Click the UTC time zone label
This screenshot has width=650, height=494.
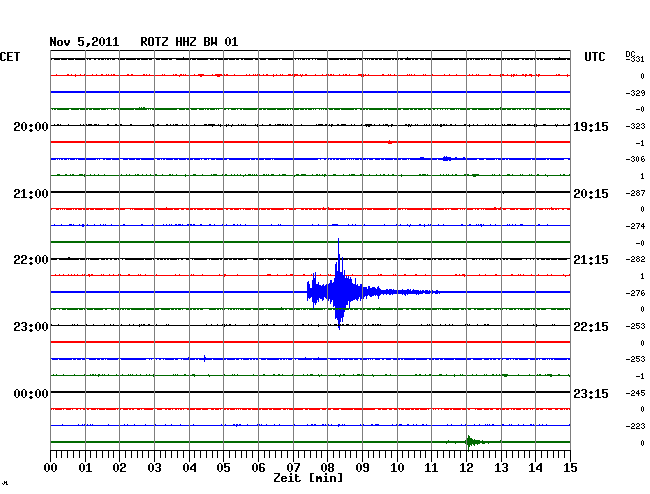594,57
